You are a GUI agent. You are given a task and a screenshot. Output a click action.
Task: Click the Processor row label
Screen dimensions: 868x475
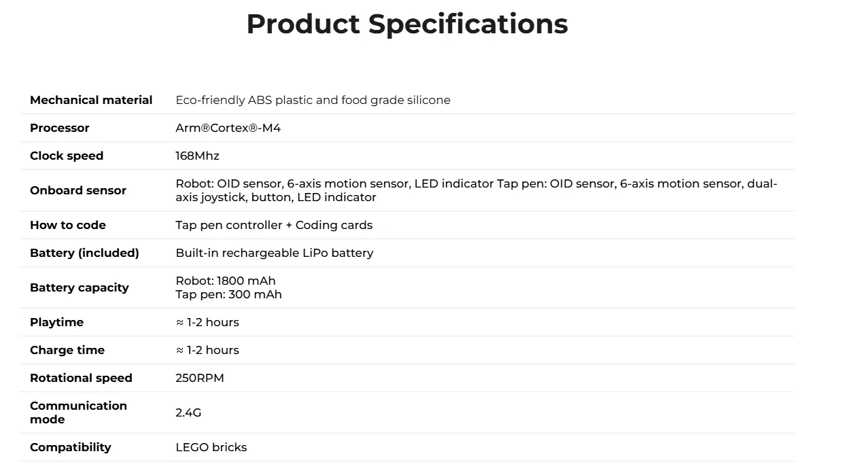tap(60, 128)
